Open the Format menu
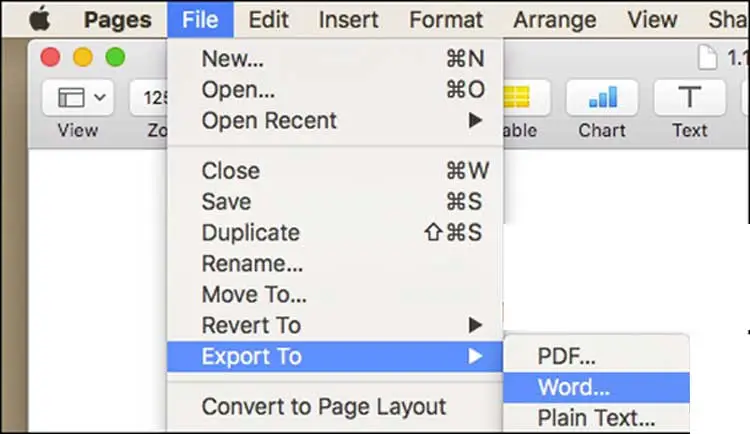750x434 pixels. click(447, 19)
